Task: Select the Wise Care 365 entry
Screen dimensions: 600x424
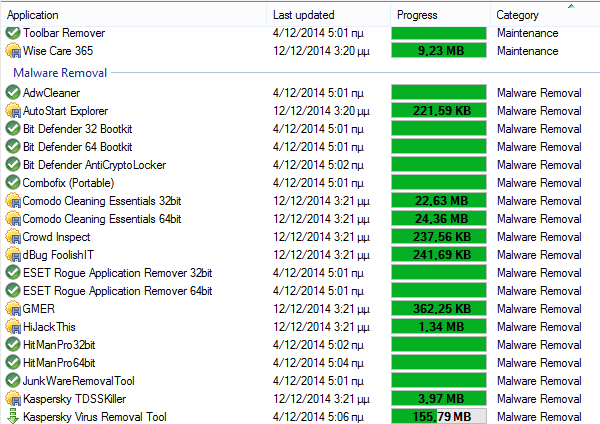Action: (58, 51)
